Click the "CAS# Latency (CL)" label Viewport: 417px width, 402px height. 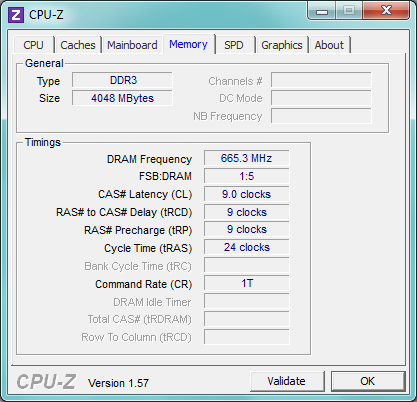point(145,194)
